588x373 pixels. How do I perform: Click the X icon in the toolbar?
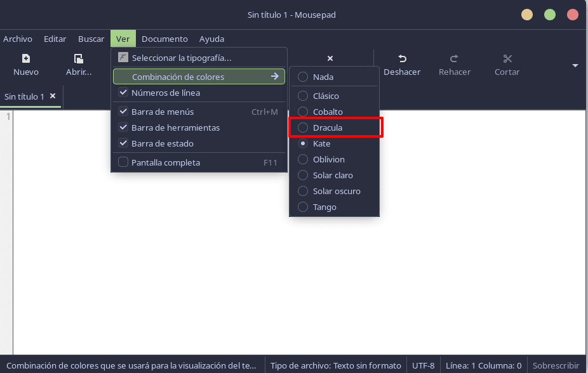[330, 58]
